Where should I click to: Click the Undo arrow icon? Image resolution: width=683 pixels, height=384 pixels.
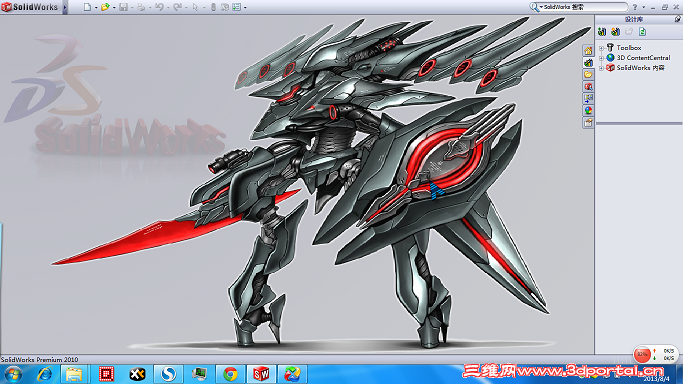(159, 7)
